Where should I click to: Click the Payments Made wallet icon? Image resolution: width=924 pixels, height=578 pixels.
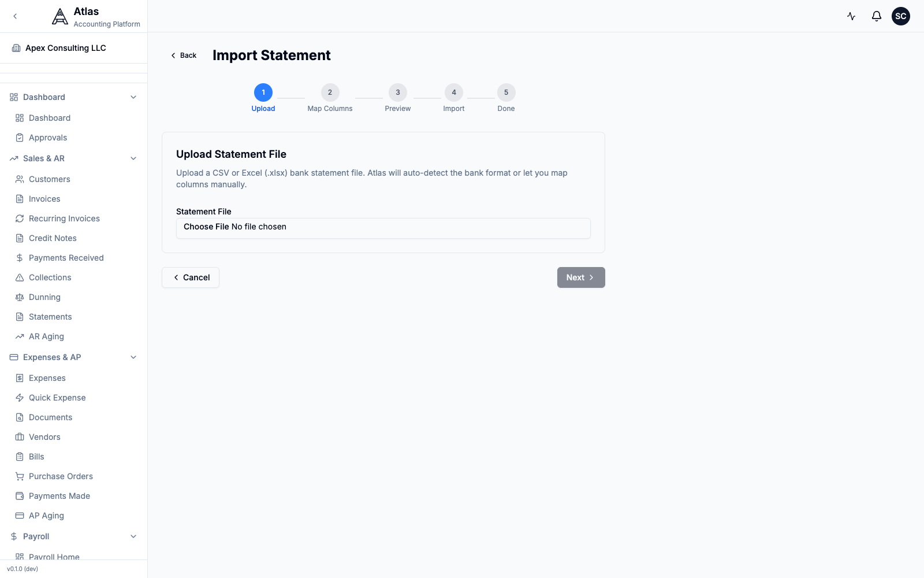pos(20,496)
